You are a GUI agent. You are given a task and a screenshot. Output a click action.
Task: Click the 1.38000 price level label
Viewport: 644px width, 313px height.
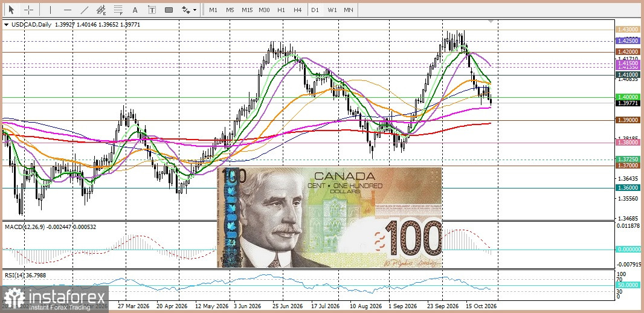click(x=628, y=142)
